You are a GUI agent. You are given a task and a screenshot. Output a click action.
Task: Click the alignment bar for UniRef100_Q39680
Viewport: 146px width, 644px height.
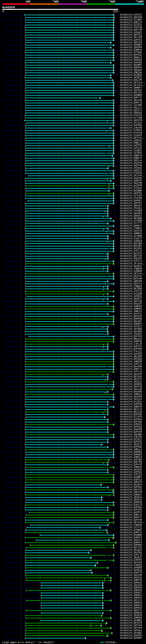tap(55, 638)
